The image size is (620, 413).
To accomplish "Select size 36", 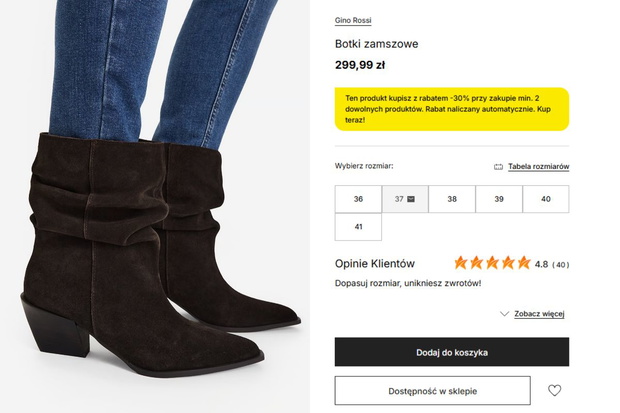I will pyautogui.click(x=358, y=199).
